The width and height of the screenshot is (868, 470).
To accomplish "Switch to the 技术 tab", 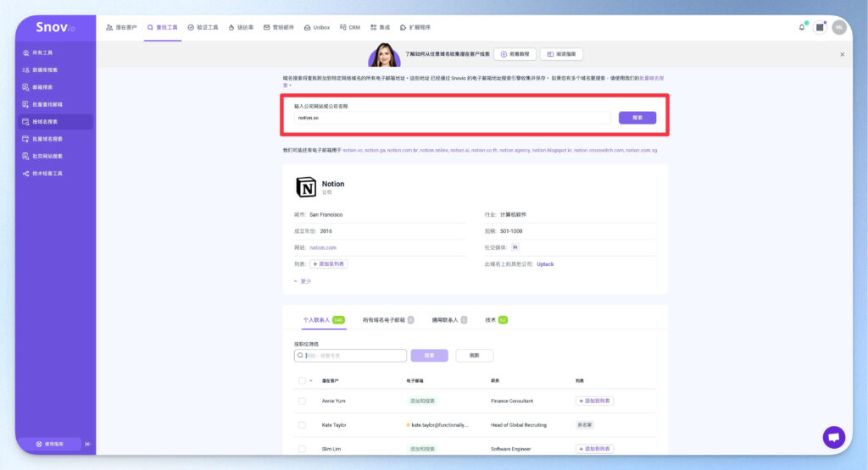I will point(496,319).
